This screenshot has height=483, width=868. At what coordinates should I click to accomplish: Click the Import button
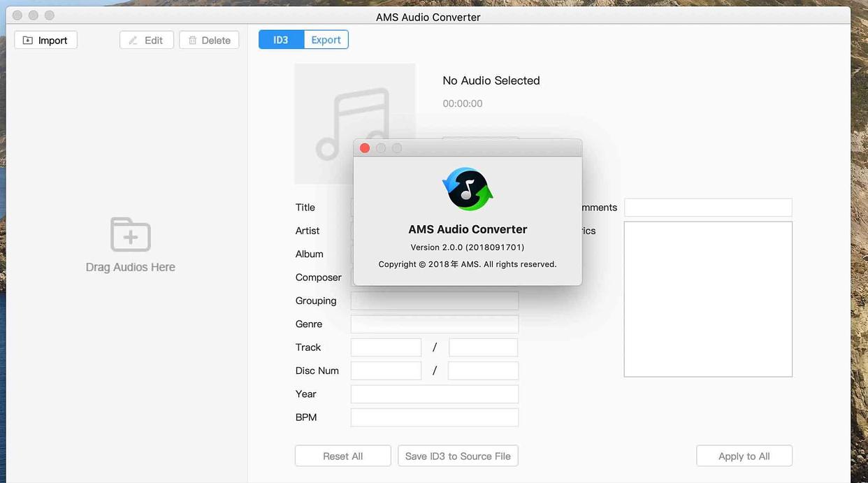coord(45,41)
